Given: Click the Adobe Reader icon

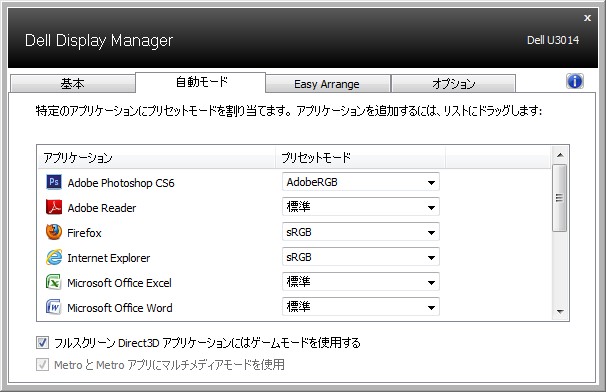Looking at the screenshot, I should [x=54, y=207].
